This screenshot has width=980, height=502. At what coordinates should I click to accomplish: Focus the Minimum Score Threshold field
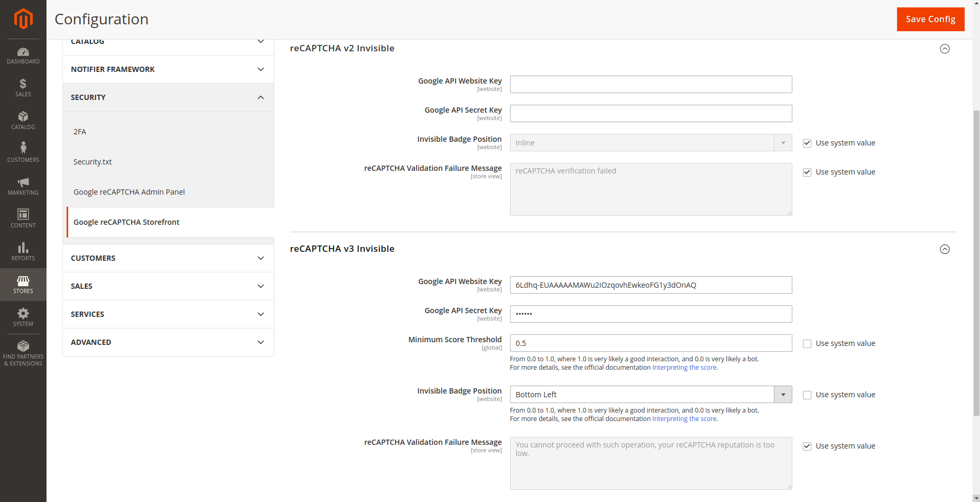pyautogui.click(x=651, y=343)
